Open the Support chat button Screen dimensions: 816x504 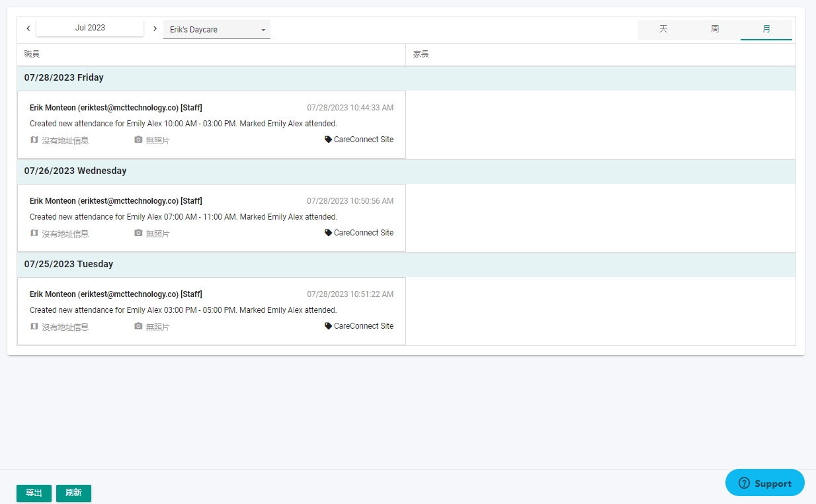764,483
